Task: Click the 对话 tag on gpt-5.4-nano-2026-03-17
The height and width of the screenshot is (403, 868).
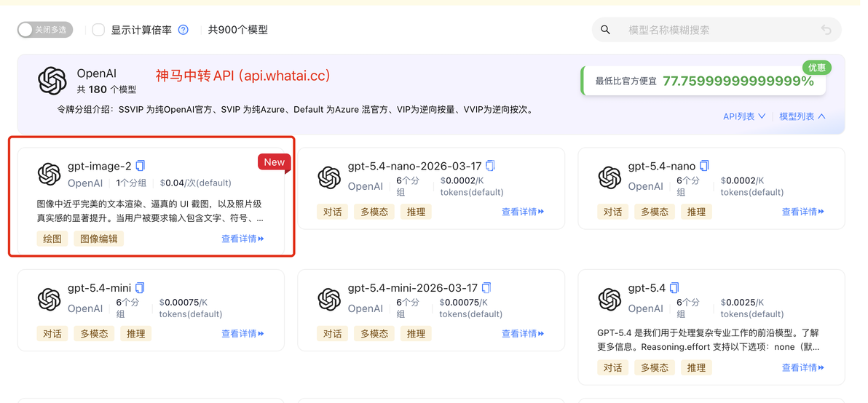Action: [x=332, y=212]
